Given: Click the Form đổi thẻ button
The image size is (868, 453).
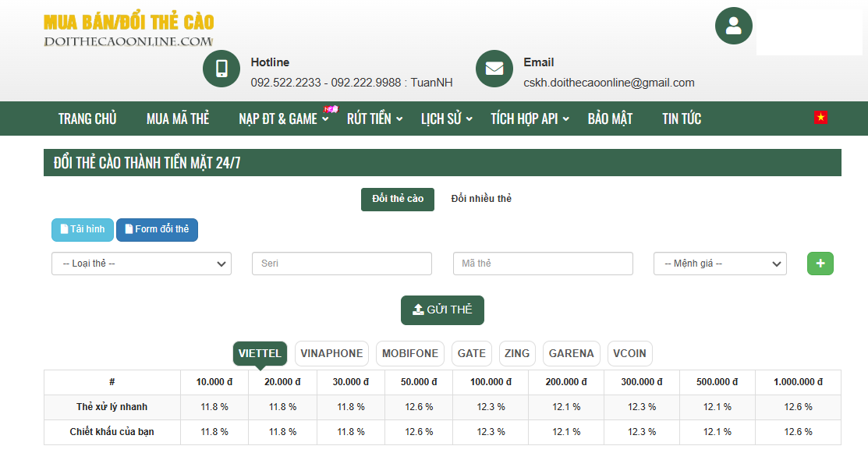Looking at the screenshot, I should (157, 229).
